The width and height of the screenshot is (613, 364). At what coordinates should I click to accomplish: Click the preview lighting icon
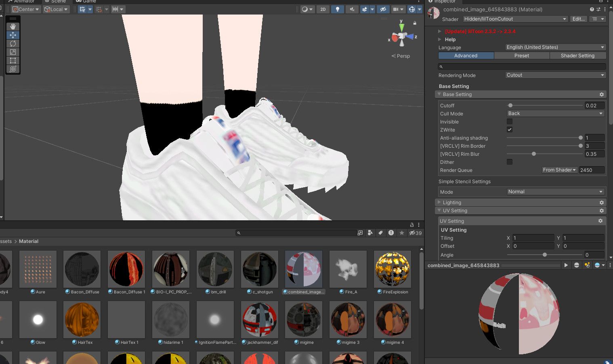click(x=587, y=265)
